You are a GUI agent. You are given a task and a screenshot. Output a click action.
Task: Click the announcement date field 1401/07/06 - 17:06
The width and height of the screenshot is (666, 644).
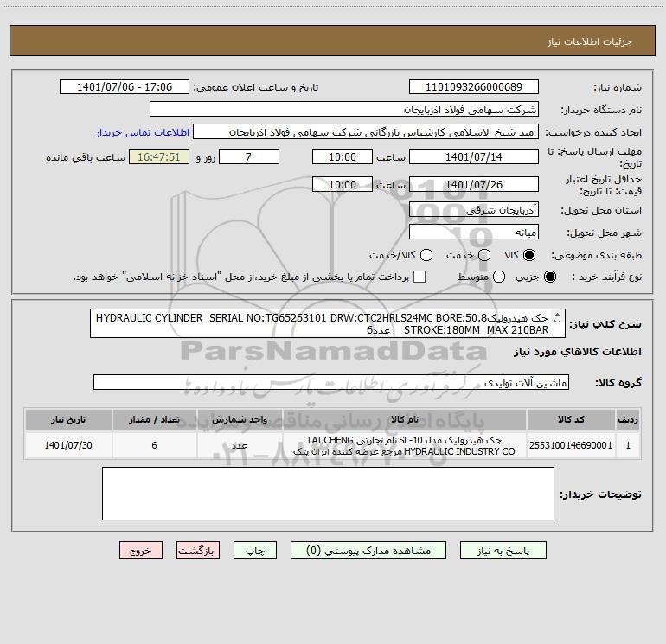point(125,86)
